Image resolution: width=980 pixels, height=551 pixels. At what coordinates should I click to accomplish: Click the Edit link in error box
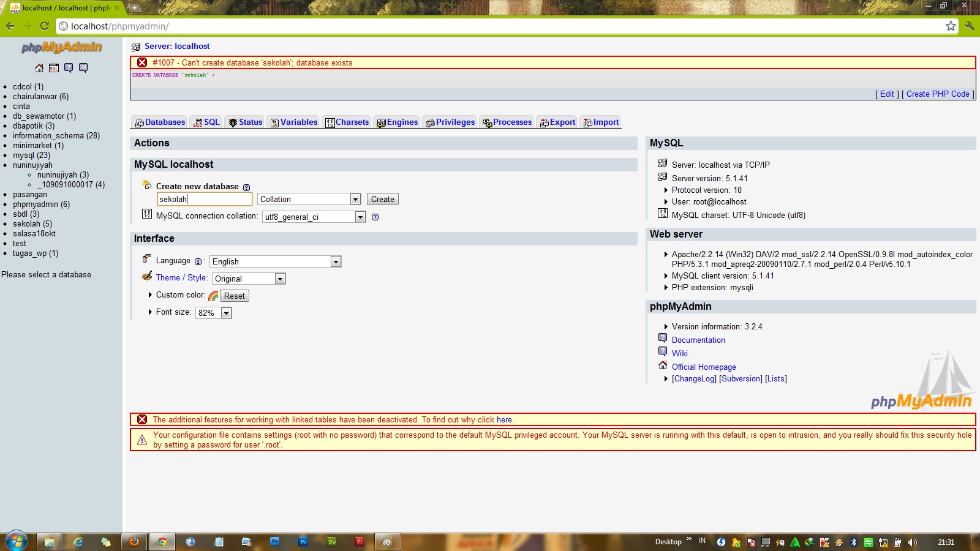click(x=887, y=94)
